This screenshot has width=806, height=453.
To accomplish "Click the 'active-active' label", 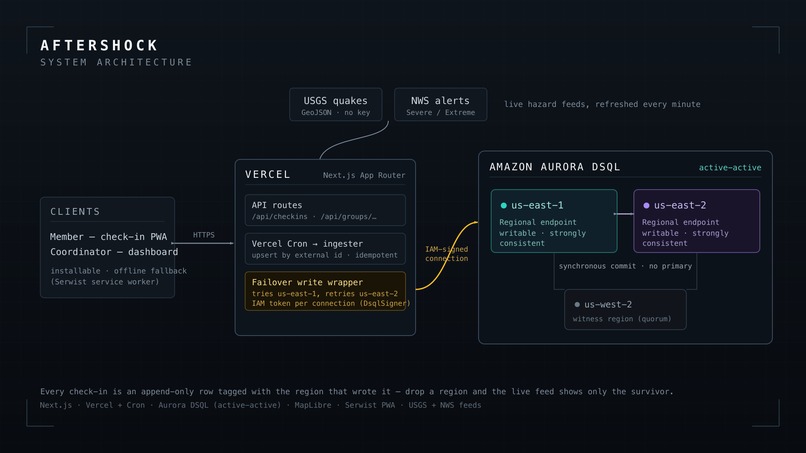I will click(730, 168).
